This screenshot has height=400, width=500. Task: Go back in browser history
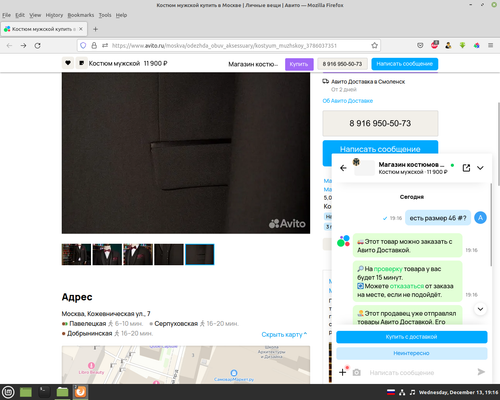[9, 46]
